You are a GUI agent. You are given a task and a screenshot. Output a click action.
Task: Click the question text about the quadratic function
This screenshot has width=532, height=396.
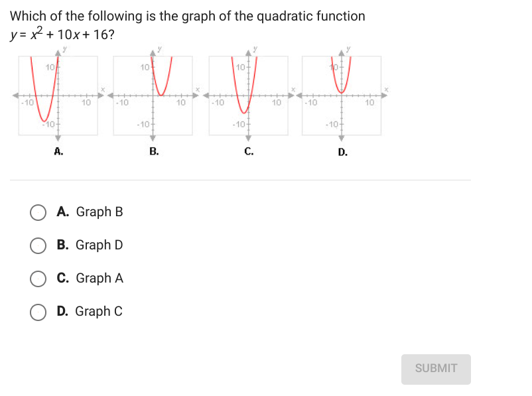coord(187,16)
